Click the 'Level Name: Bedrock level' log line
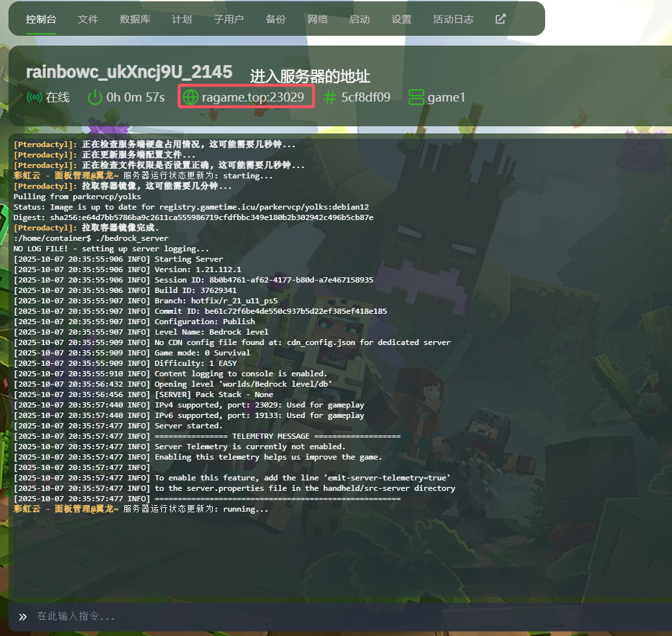This screenshot has width=672, height=636. point(141,332)
